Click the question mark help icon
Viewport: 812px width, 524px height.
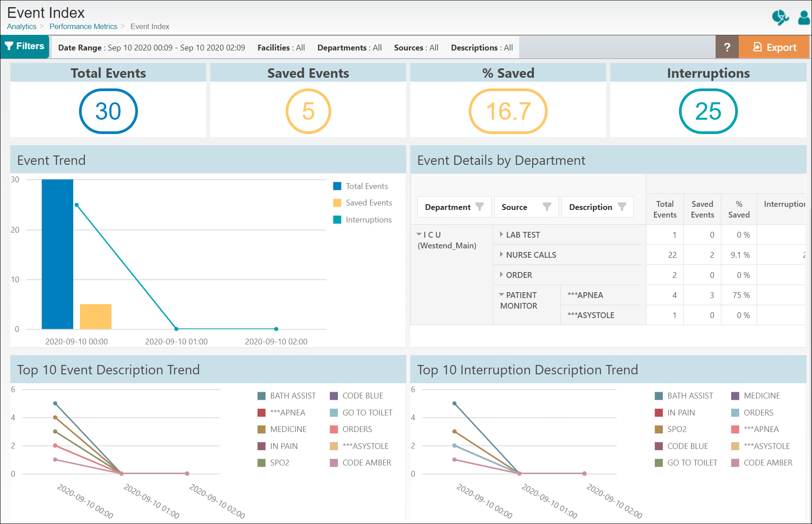click(727, 47)
